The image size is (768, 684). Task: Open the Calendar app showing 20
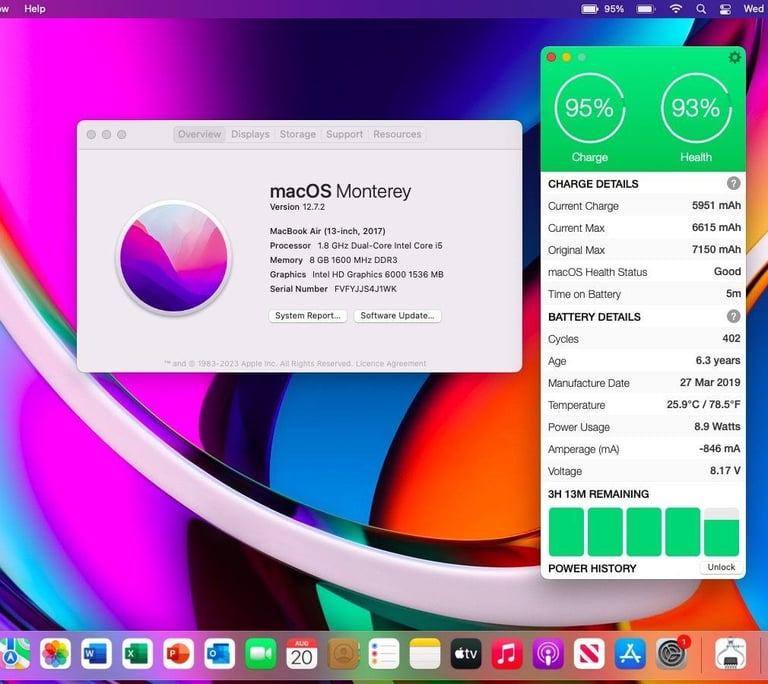point(302,654)
